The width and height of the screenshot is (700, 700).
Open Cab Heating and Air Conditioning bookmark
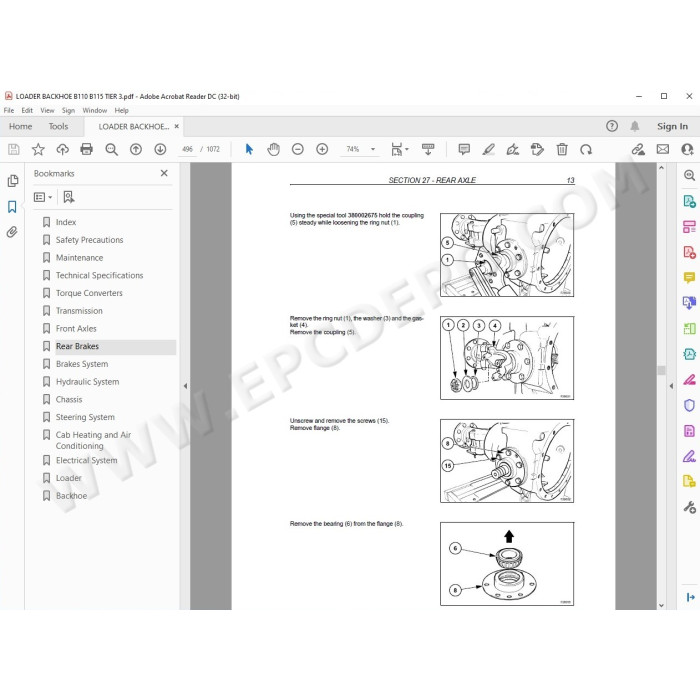[x=93, y=440]
